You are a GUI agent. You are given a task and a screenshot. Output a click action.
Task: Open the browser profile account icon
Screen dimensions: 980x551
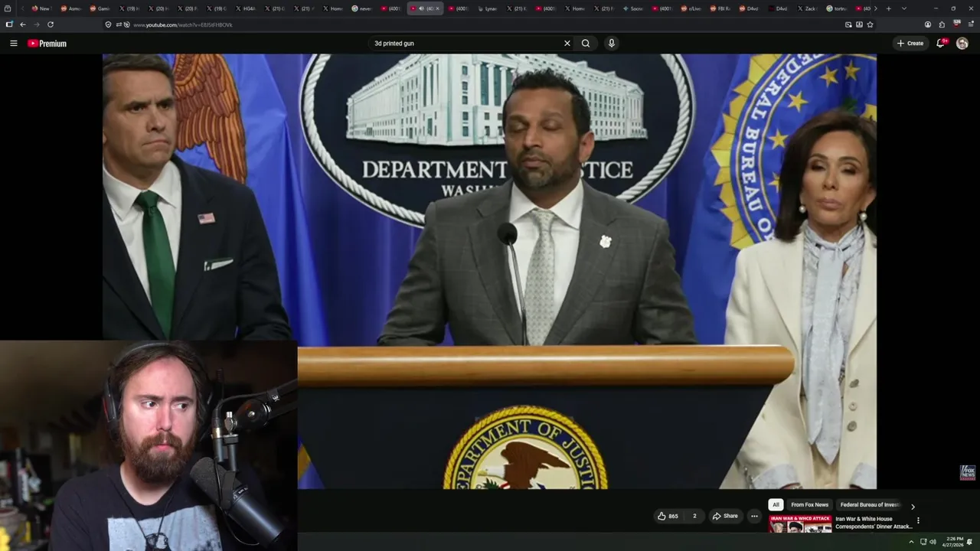coord(928,24)
